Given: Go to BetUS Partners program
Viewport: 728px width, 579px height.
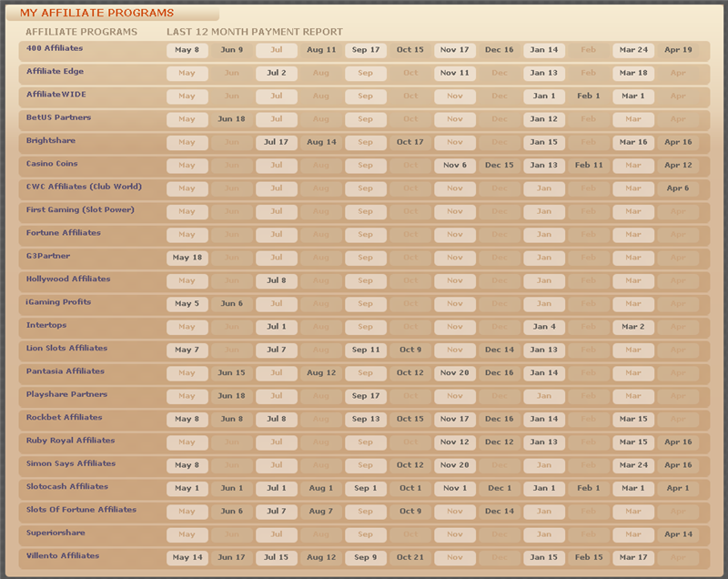Looking at the screenshot, I should pos(58,117).
